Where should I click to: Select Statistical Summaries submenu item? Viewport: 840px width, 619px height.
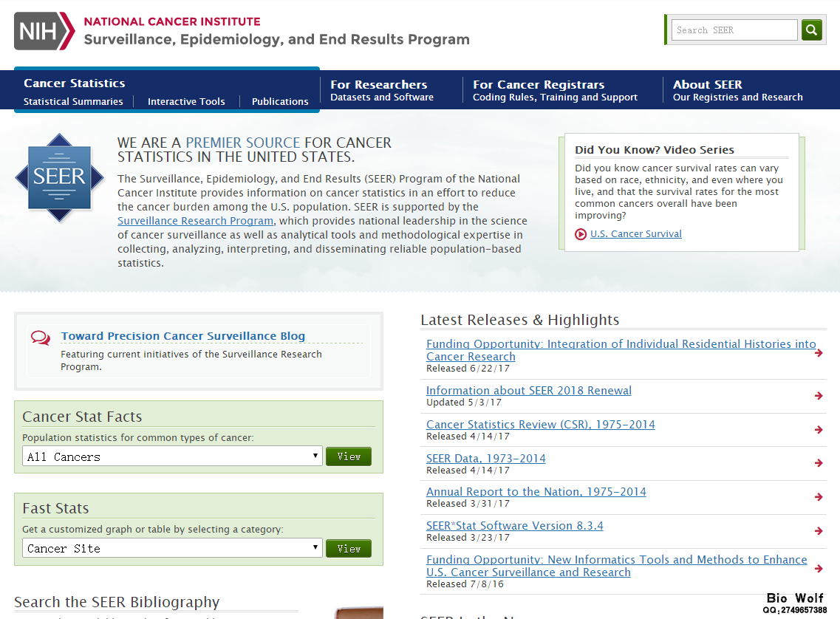(73, 101)
